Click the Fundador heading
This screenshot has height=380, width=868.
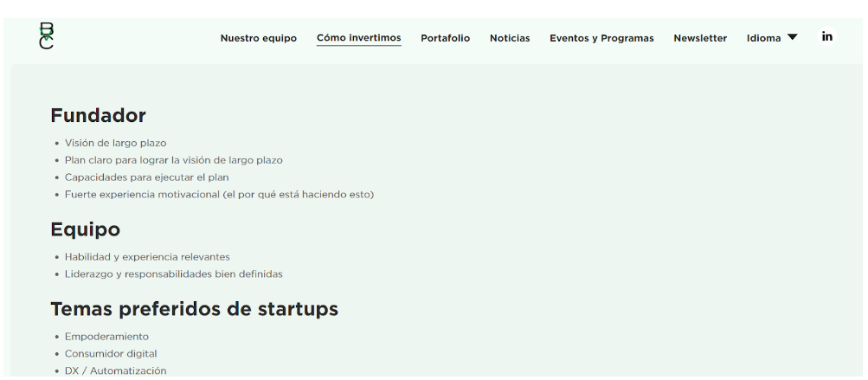(x=98, y=115)
